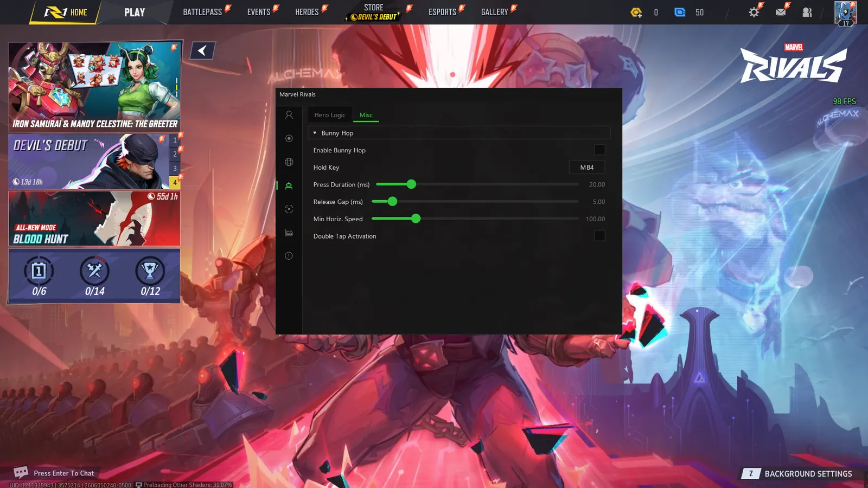Click the 98 FPS counter

844,101
